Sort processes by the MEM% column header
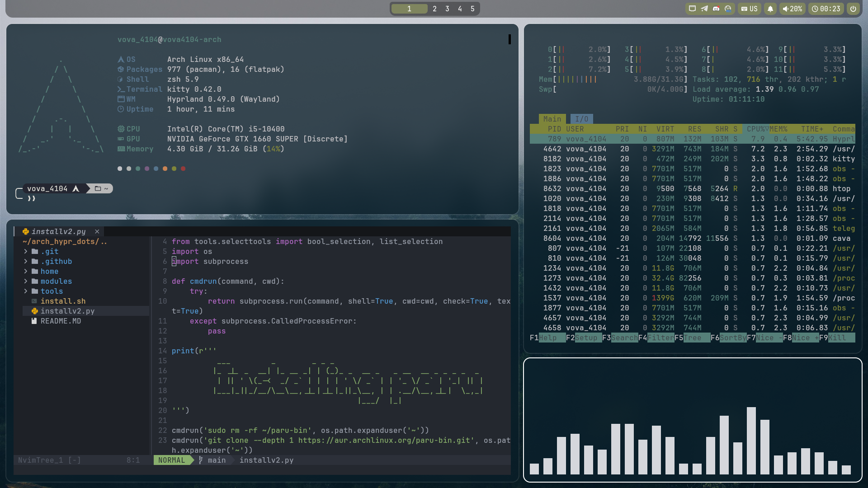The height and width of the screenshot is (488, 868). coord(778,129)
